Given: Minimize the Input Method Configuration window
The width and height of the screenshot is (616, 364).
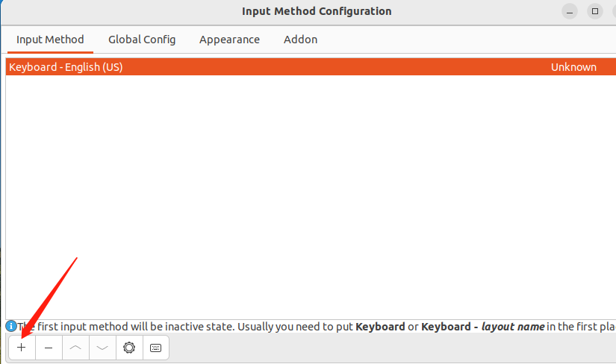Looking at the screenshot, I should [571, 11].
